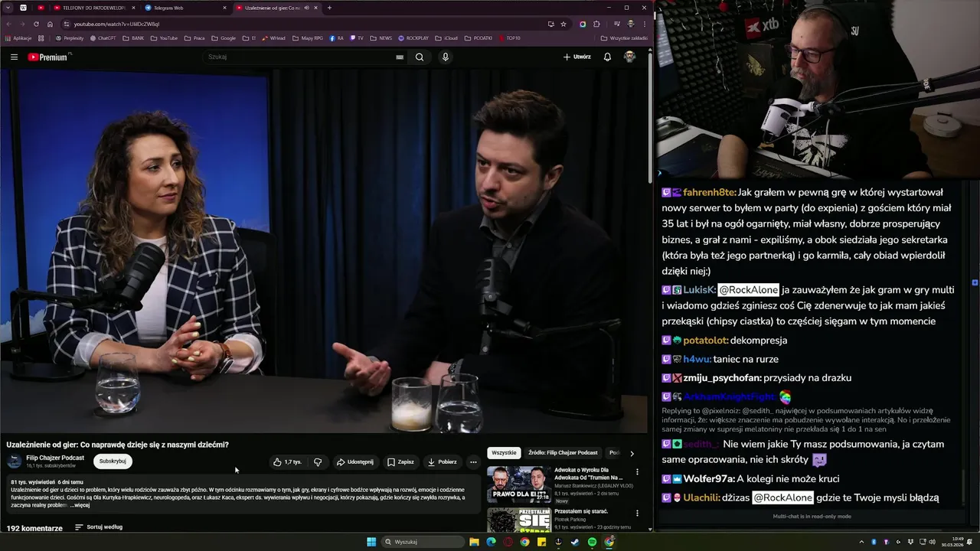Mute the audio icon on the Uzależnienie tab
Screen dimensions: 980x551
306,8
